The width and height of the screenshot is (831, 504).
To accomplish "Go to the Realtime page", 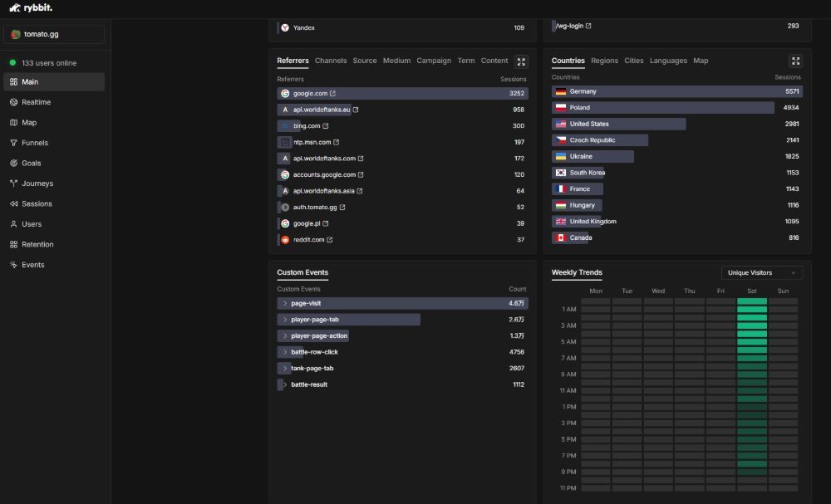I will pyautogui.click(x=54, y=102).
